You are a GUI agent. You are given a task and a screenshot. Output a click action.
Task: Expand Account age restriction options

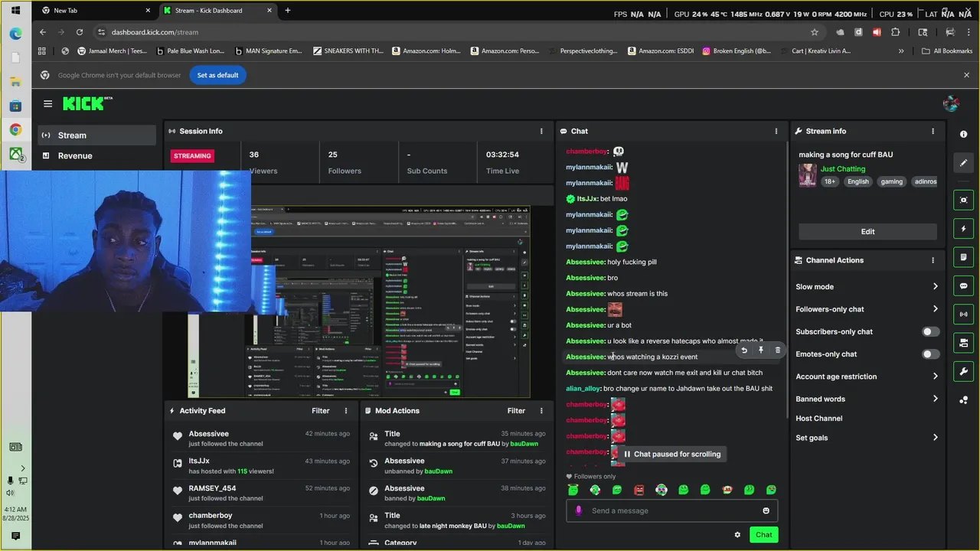click(867, 377)
